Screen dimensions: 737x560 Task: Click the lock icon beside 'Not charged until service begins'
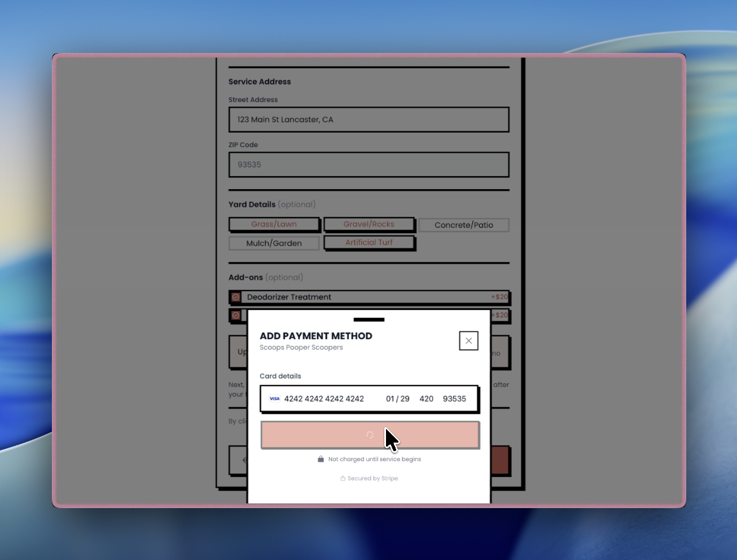pos(320,459)
